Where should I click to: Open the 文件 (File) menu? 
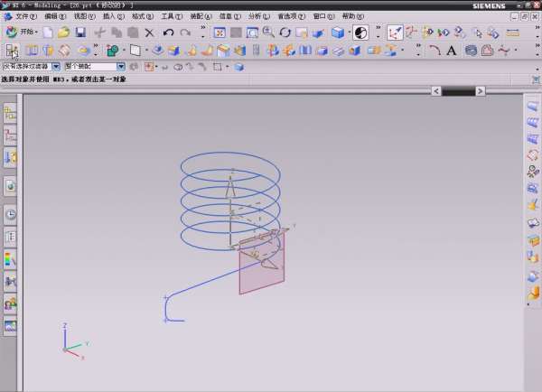pyautogui.click(x=25, y=16)
